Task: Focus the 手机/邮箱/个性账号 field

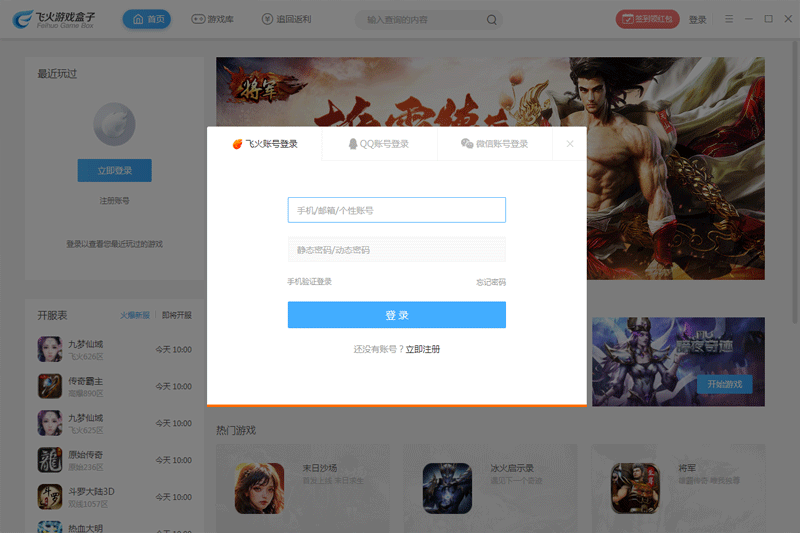Action: [x=396, y=210]
